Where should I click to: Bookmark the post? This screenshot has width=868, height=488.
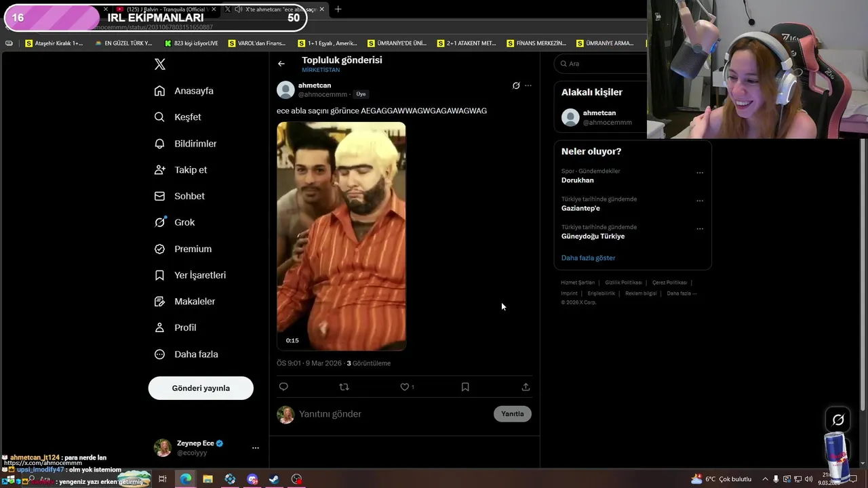[x=465, y=387]
